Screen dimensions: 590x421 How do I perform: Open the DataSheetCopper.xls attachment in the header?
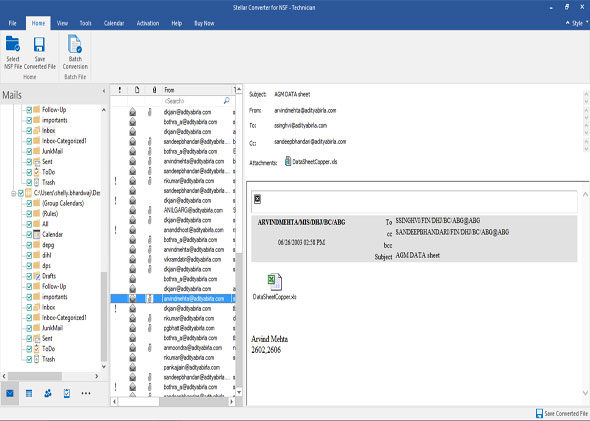(311, 162)
